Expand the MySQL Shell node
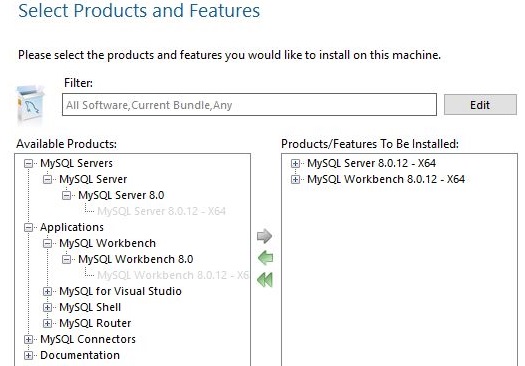Viewport: 525px width, 366px height. [x=48, y=307]
